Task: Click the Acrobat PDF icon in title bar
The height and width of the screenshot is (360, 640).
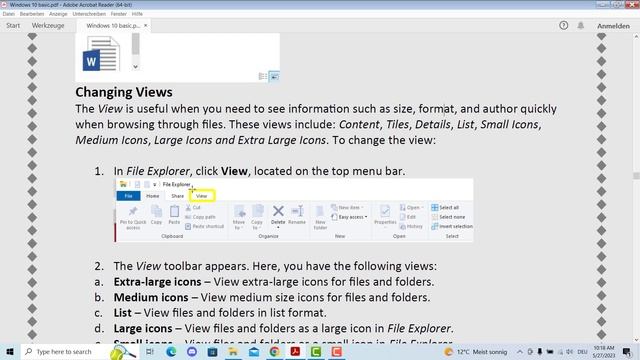Action: click(4, 4)
